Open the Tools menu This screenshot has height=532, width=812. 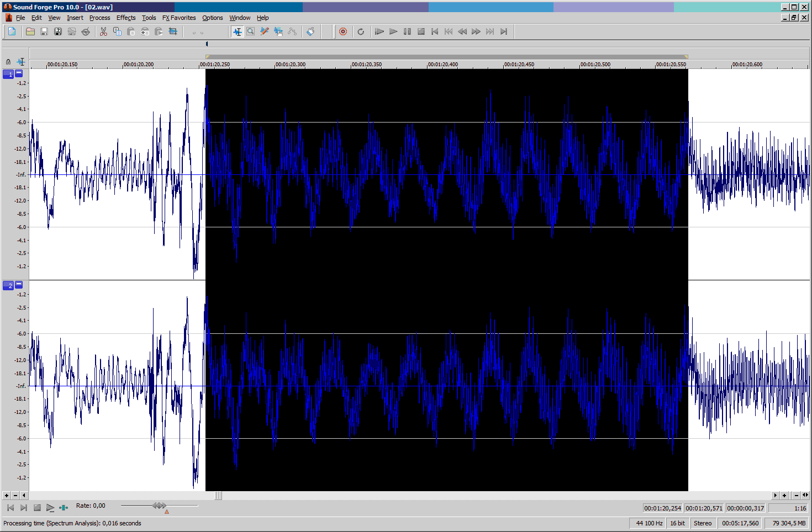149,18
